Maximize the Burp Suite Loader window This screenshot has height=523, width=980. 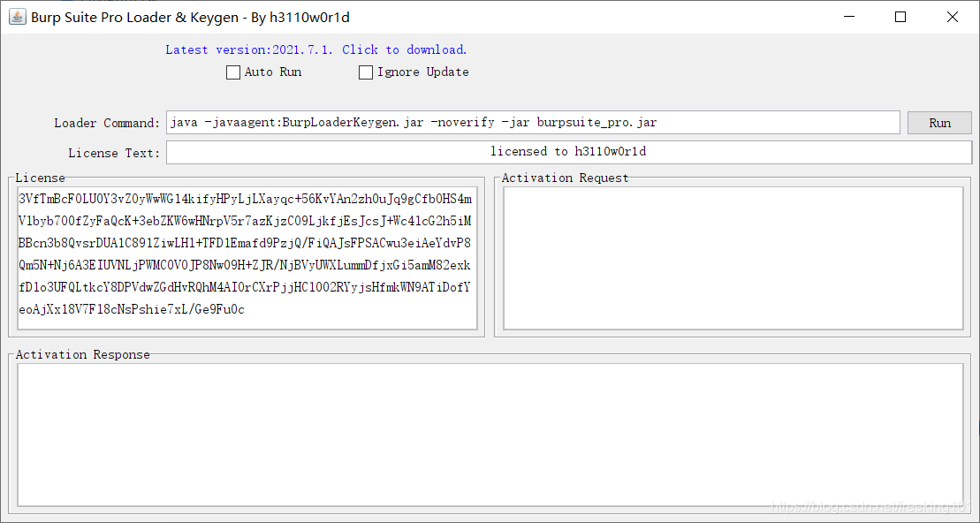[900, 17]
